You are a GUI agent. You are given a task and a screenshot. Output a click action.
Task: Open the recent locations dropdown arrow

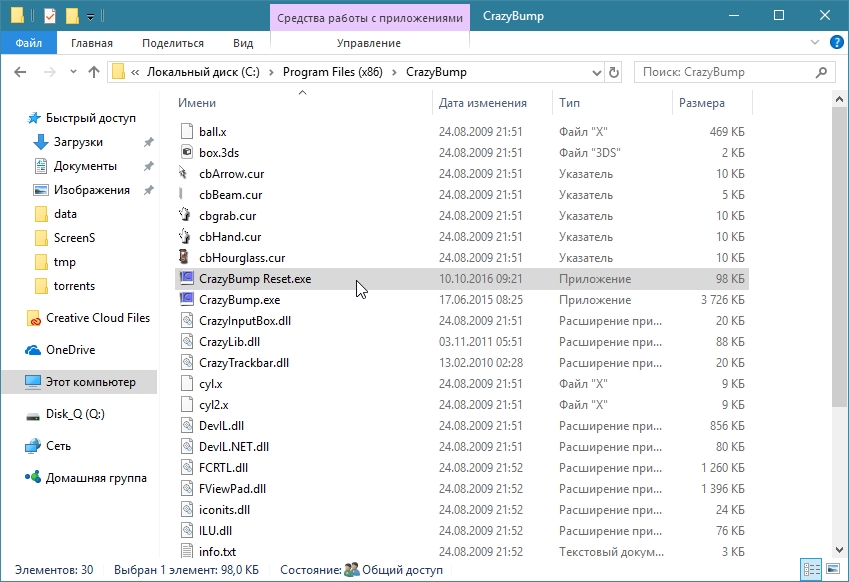click(x=71, y=72)
